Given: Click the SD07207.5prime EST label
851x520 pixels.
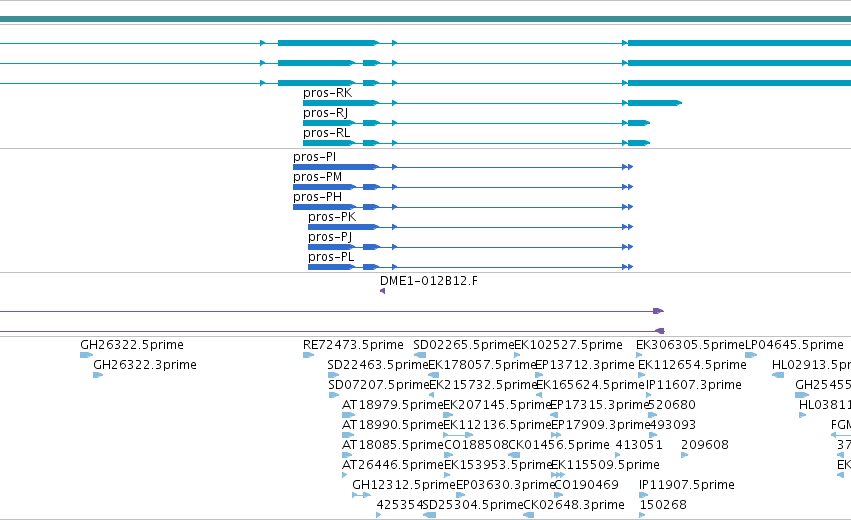Looking at the screenshot, I should coord(379,385).
